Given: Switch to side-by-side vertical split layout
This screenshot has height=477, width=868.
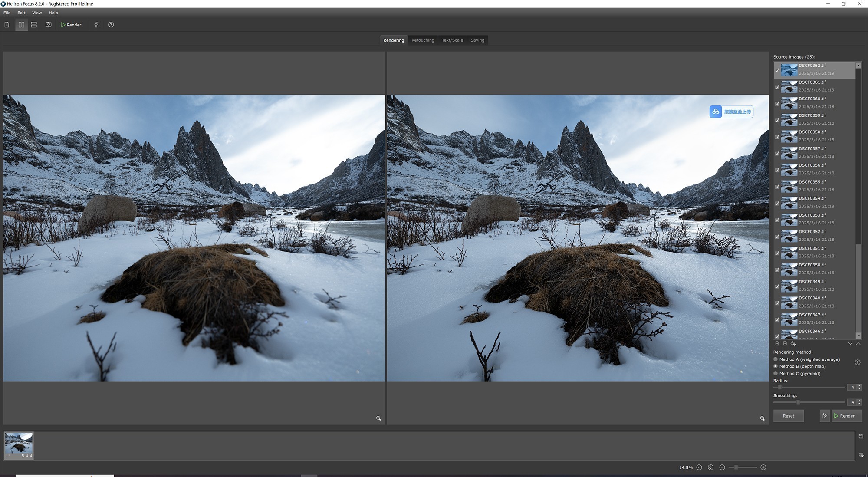Looking at the screenshot, I should click(21, 25).
